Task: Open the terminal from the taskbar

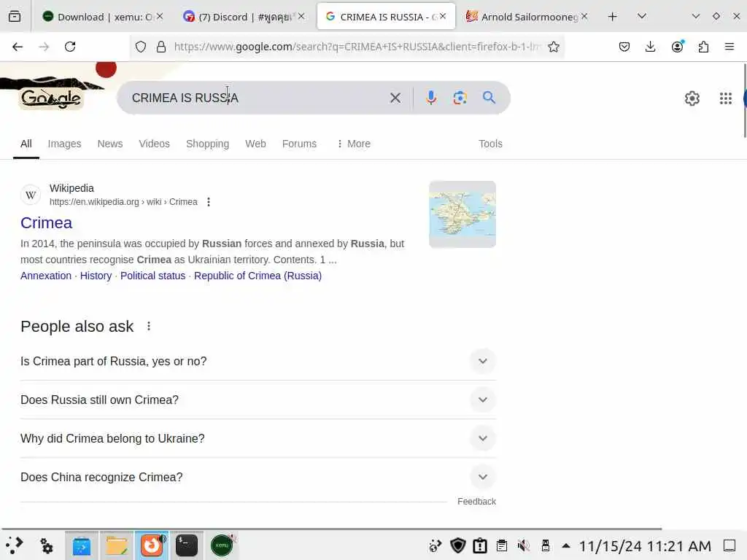Action: tap(187, 545)
